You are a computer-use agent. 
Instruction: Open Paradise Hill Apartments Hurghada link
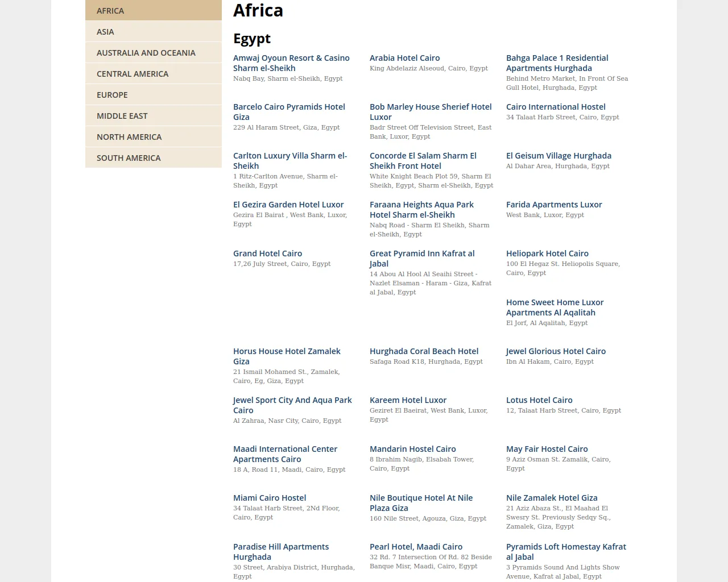coord(281,552)
